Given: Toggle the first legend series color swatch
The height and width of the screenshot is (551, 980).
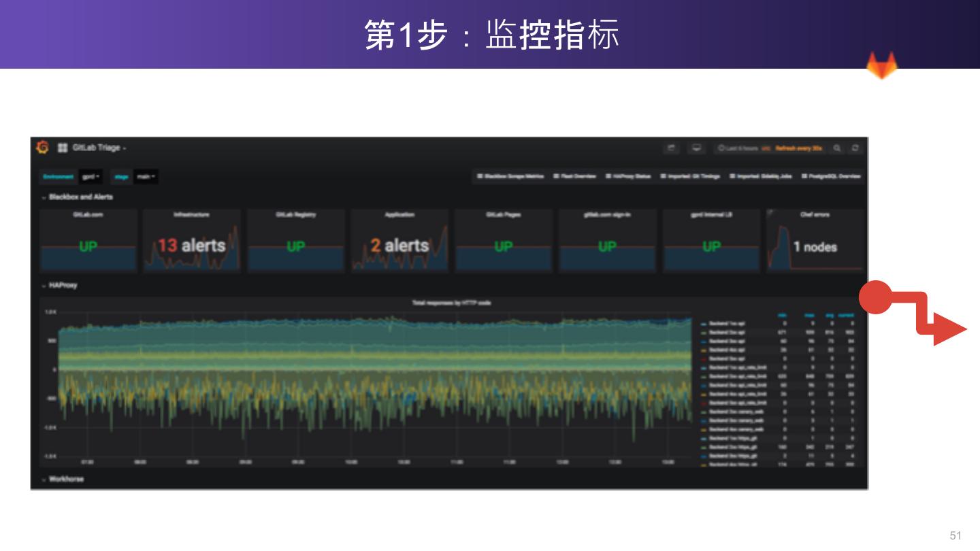Looking at the screenshot, I should pos(704,323).
